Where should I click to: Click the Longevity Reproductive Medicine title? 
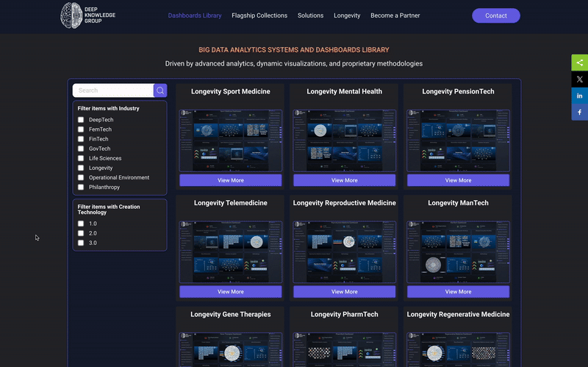pos(344,203)
